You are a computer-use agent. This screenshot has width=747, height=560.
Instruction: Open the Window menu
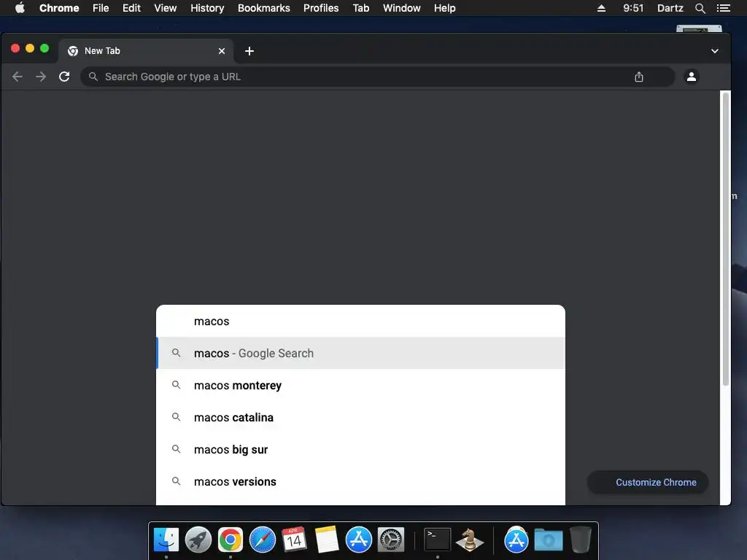402,8
